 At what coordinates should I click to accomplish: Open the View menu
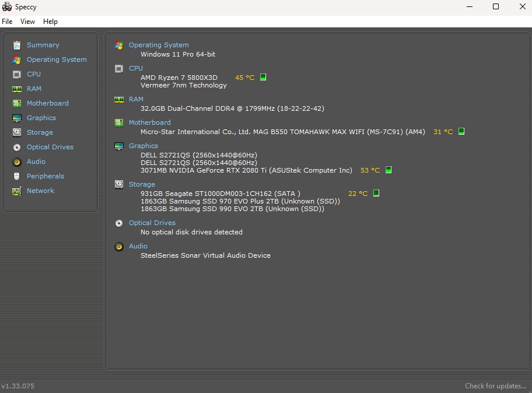point(27,22)
